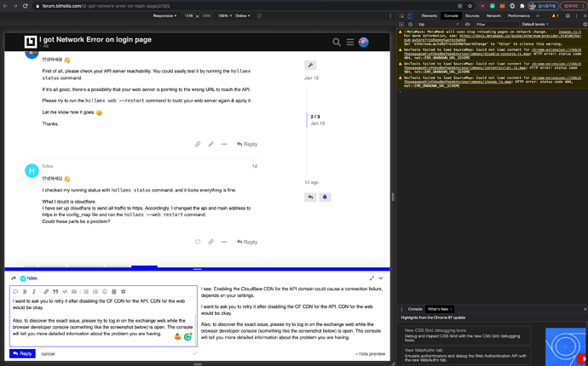Click cancel link in the composer
The width and height of the screenshot is (588, 366).
pyautogui.click(x=48, y=353)
